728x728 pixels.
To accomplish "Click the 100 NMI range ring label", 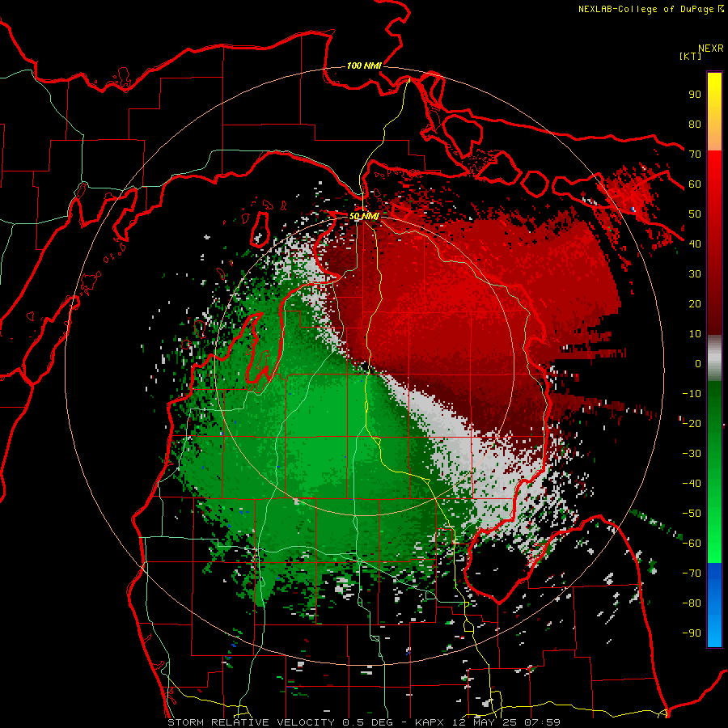I will click(x=363, y=66).
